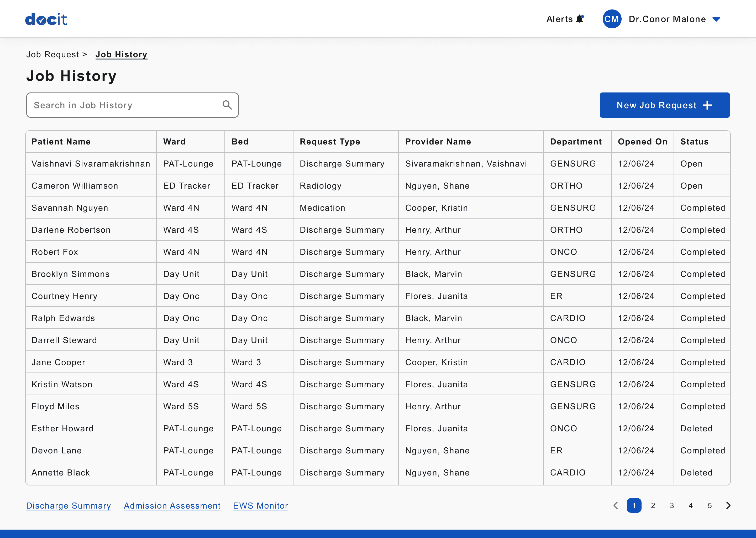Open Admission Assessment link
Viewport: 756px width, 538px height.
coord(172,505)
